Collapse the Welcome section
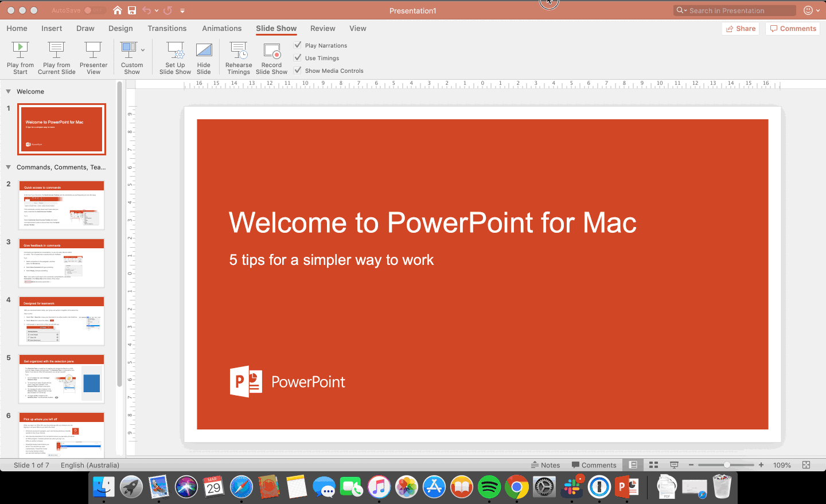Screen dimensions: 826x504 click(x=8, y=92)
